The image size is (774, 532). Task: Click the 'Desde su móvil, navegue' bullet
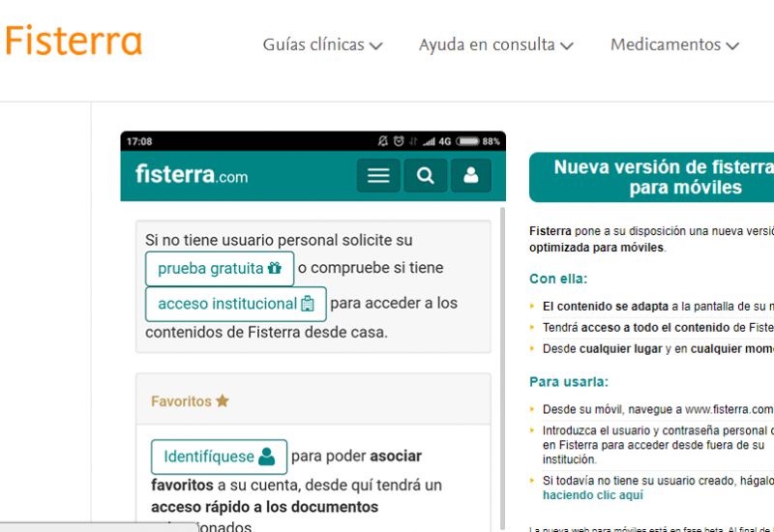[x=658, y=409]
